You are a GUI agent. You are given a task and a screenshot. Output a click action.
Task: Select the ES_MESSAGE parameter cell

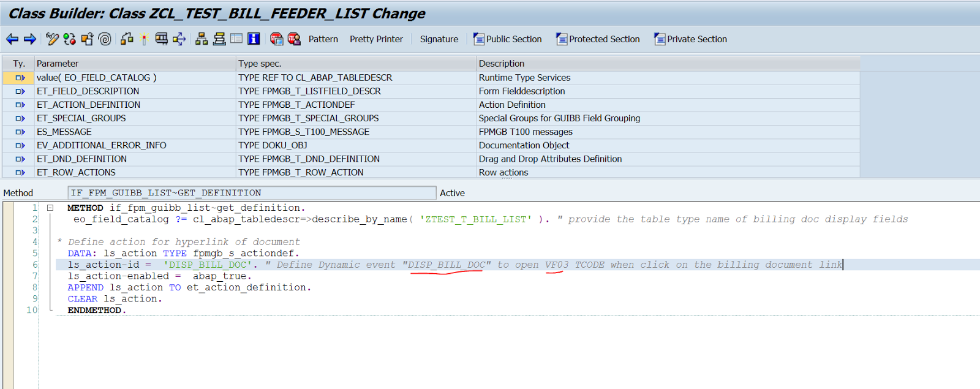pyautogui.click(x=135, y=132)
